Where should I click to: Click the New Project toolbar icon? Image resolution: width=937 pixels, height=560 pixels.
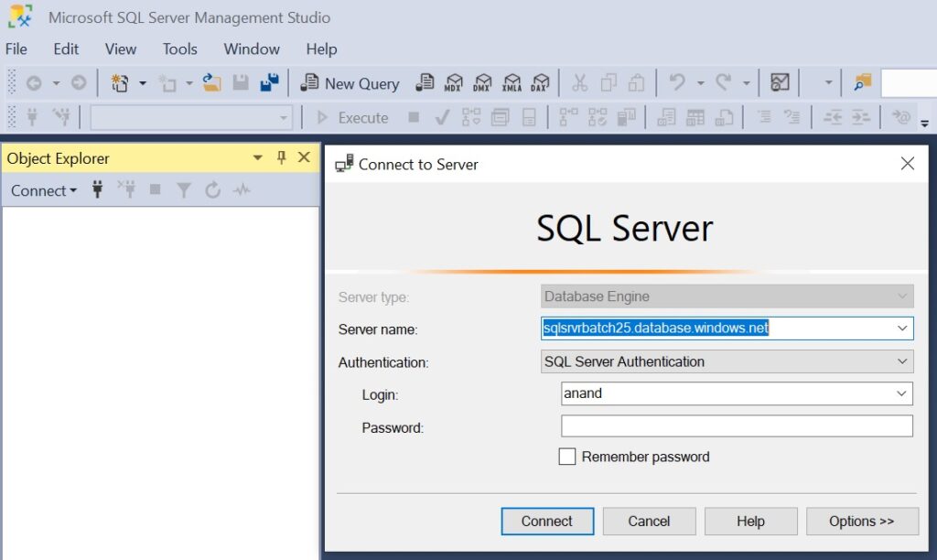click(120, 83)
